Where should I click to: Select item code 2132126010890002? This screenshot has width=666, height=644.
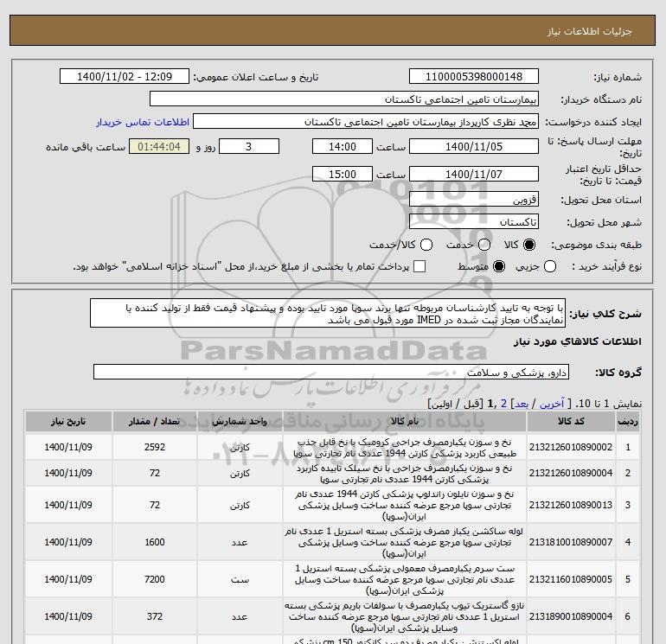(571, 447)
